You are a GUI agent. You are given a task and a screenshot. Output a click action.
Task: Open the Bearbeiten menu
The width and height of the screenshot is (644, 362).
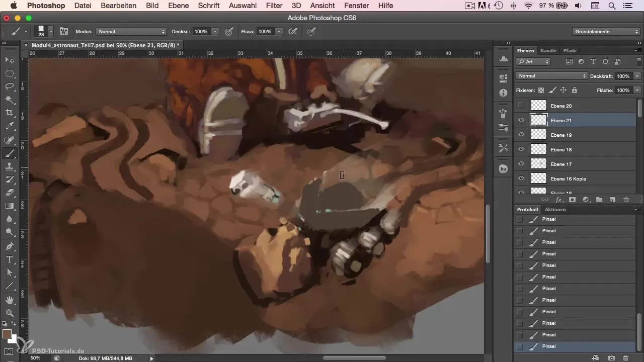point(119,6)
